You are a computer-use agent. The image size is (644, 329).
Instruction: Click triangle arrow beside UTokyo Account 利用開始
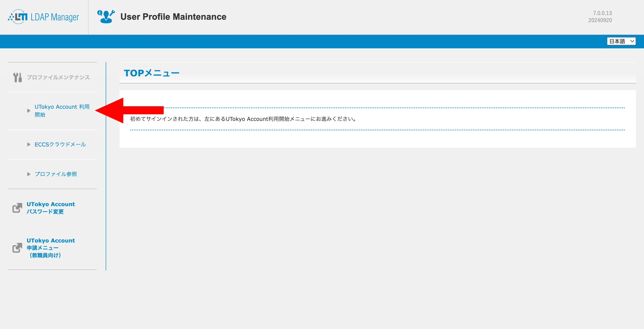[x=29, y=111]
